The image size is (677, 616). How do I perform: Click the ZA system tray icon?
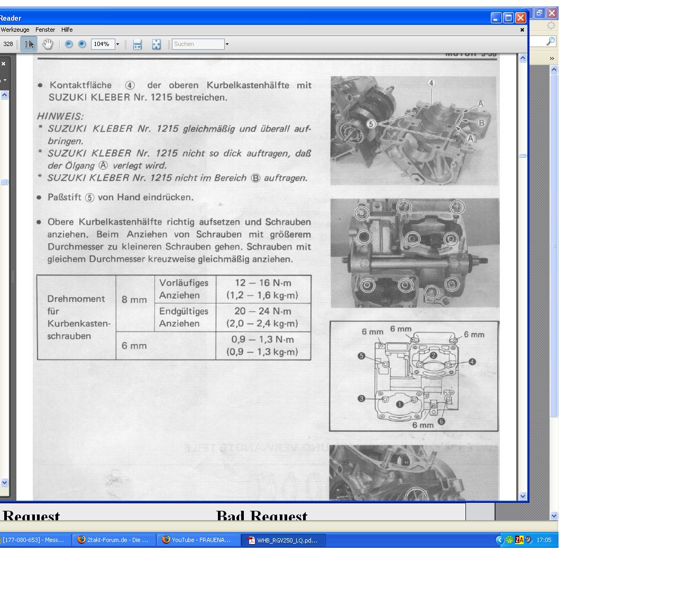click(x=519, y=540)
